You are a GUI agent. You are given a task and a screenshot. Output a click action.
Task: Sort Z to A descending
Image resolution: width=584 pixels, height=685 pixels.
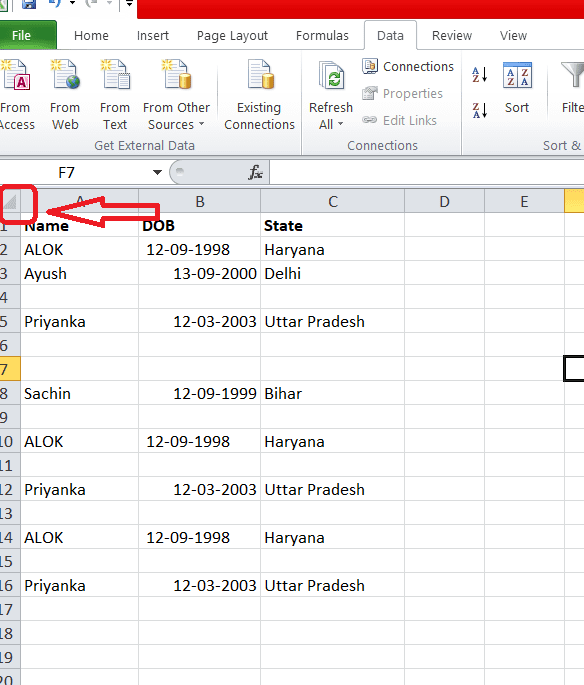pos(480,110)
